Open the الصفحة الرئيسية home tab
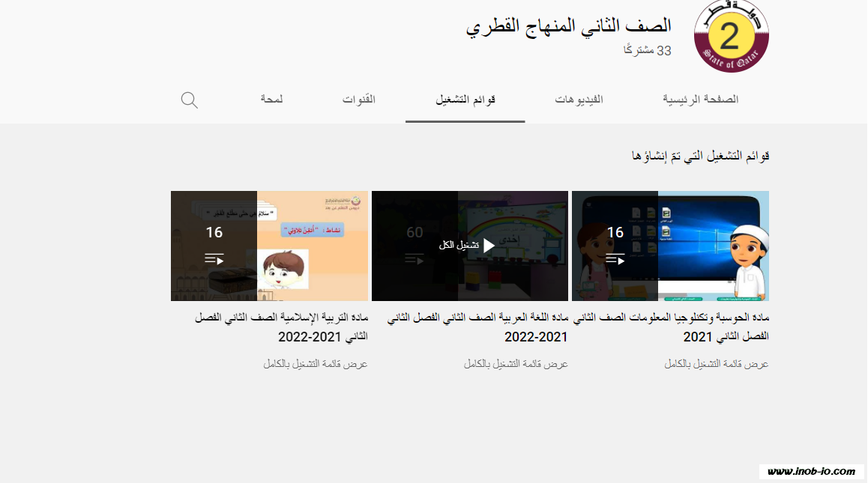 point(700,100)
